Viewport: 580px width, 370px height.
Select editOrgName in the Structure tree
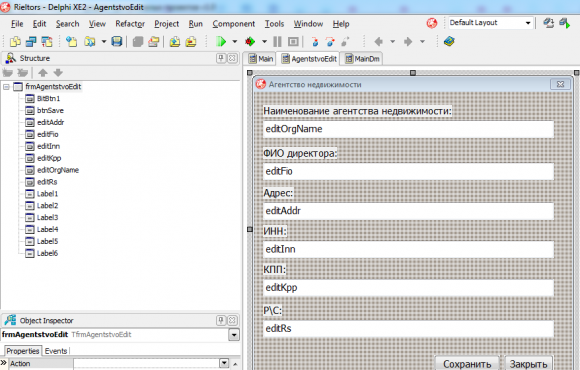click(x=58, y=170)
